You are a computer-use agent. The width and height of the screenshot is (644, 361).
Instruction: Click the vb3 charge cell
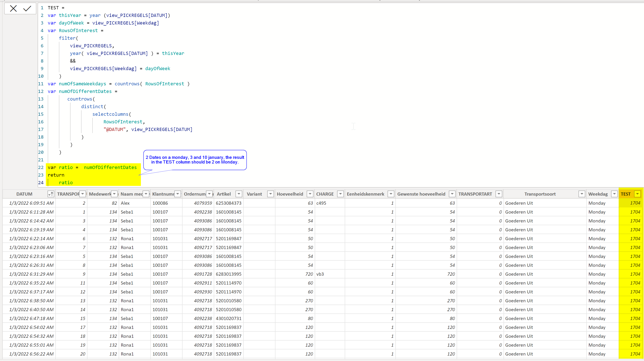tap(329, 274)
